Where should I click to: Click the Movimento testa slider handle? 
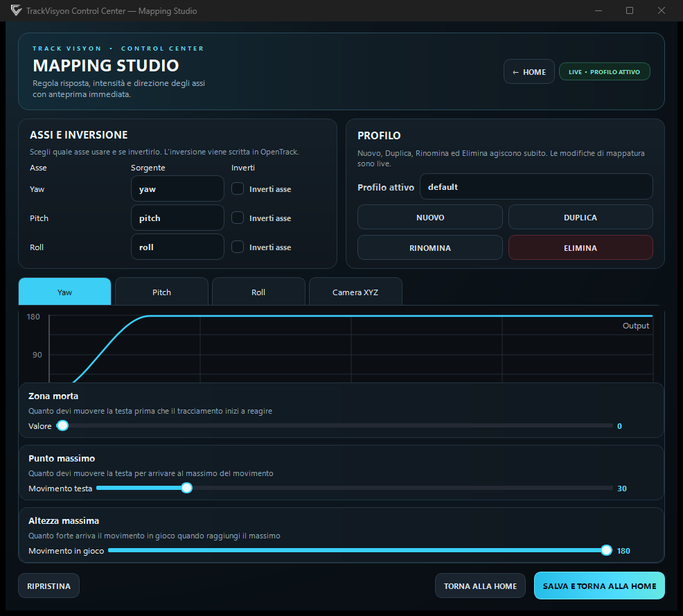[x=186, y=488]
